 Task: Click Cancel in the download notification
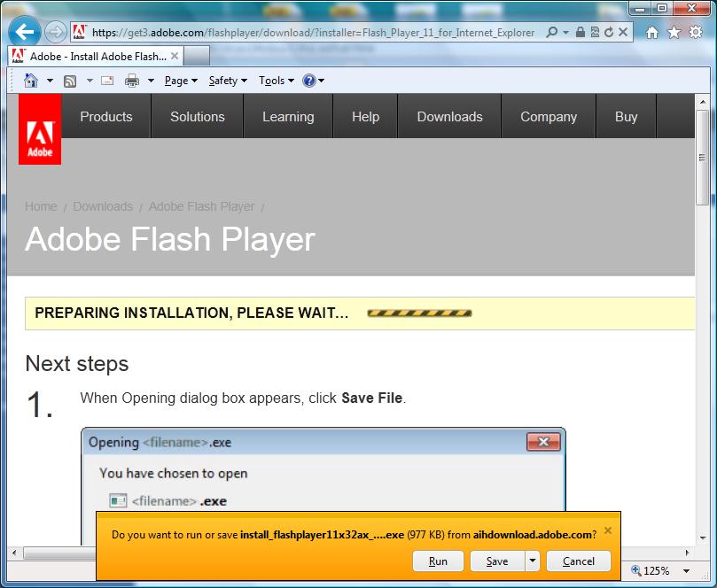pyautogui.click(x=578, y=561)
